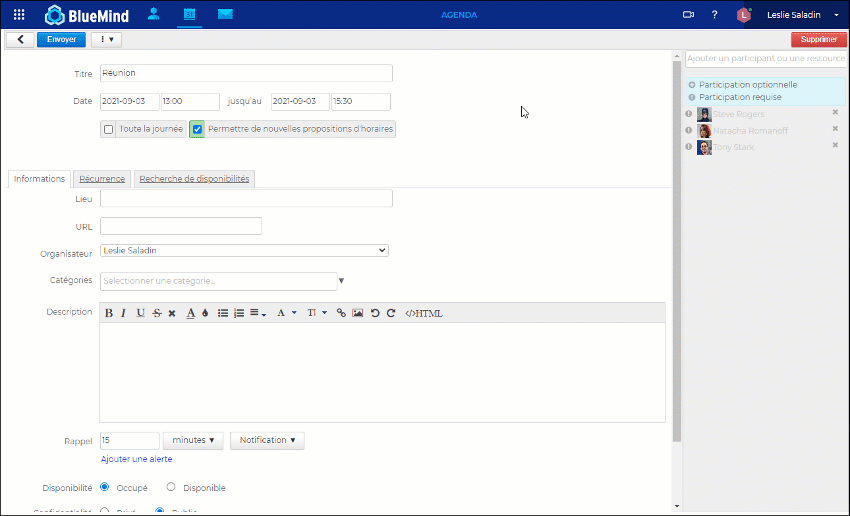The width and height of the screenshot is (850, 516).
Task: Select the Disponible radio button
Action: click(x=171, y=487)
